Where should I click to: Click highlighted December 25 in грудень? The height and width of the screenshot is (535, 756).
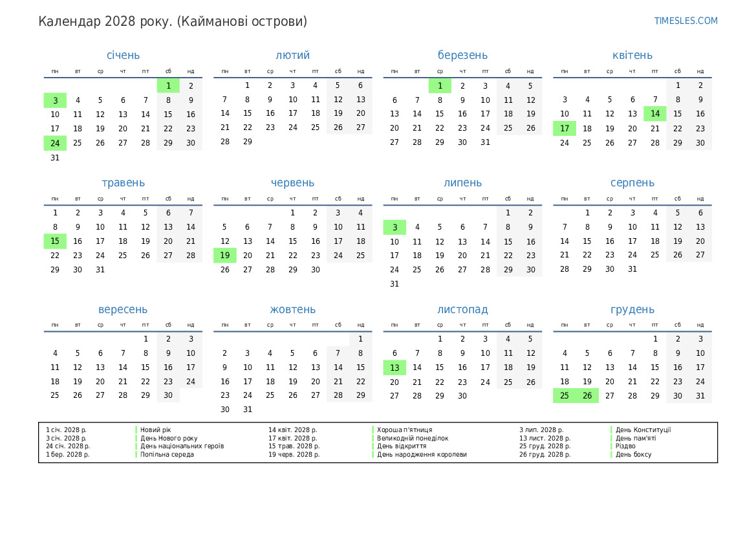(x=565, y=395)
